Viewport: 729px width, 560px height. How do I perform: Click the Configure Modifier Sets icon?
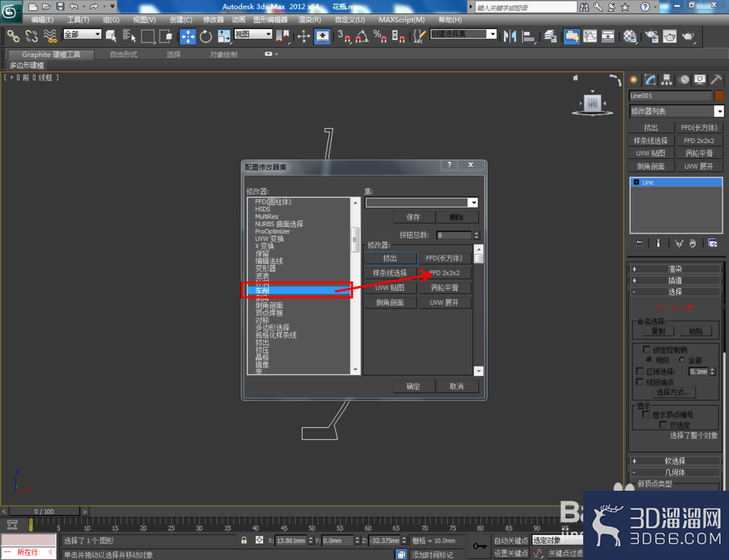[x=712, y=243]
